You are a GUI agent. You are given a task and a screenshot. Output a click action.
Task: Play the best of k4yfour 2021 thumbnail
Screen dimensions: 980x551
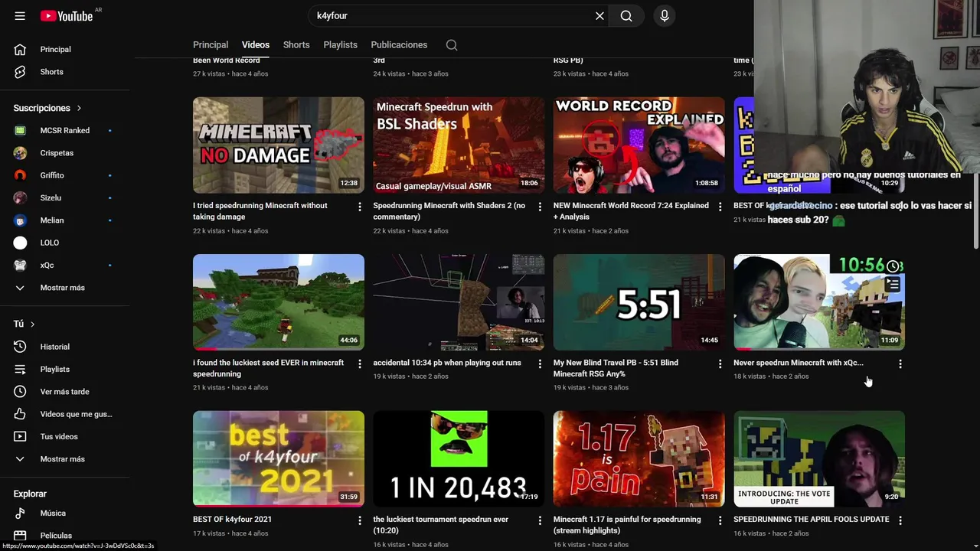pyautogui.click(x=279, y=459)
